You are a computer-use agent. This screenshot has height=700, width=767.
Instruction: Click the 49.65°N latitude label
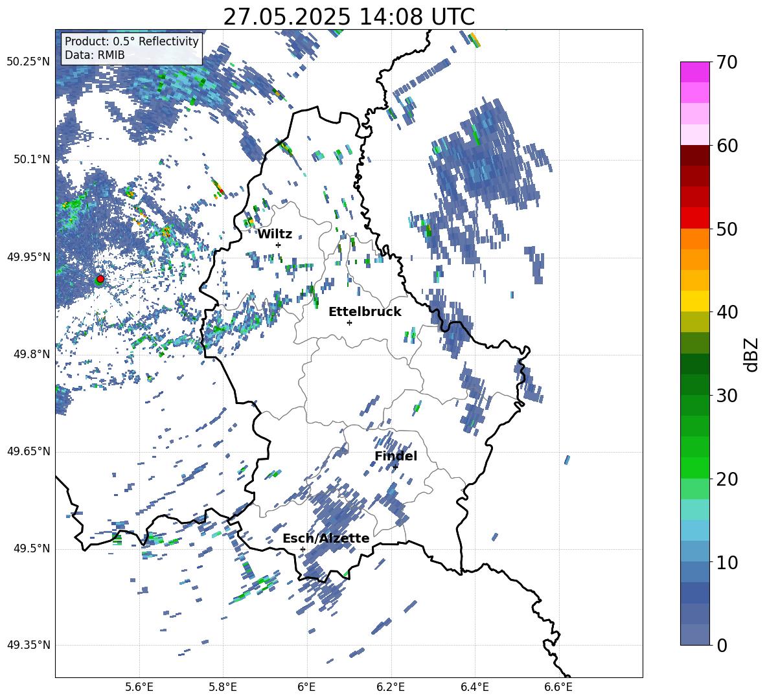click(29, 451)
